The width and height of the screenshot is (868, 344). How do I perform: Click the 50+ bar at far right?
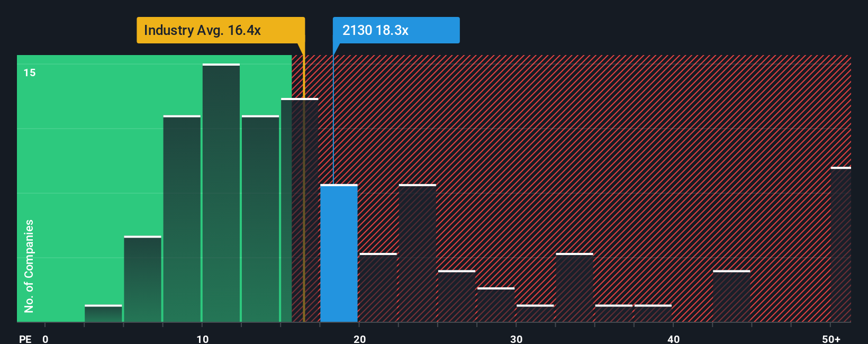click(840, 245)
